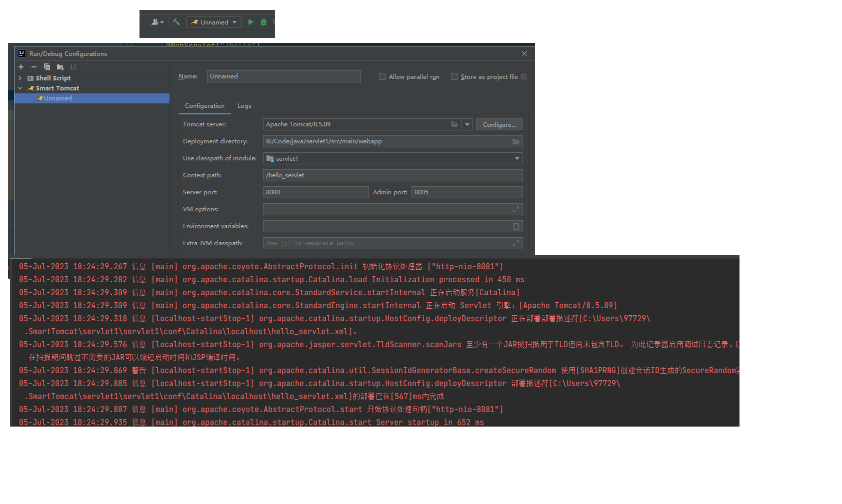Click the Server port field 8080
The width and height of the screenshot is (842, 504).
point(315,192)
